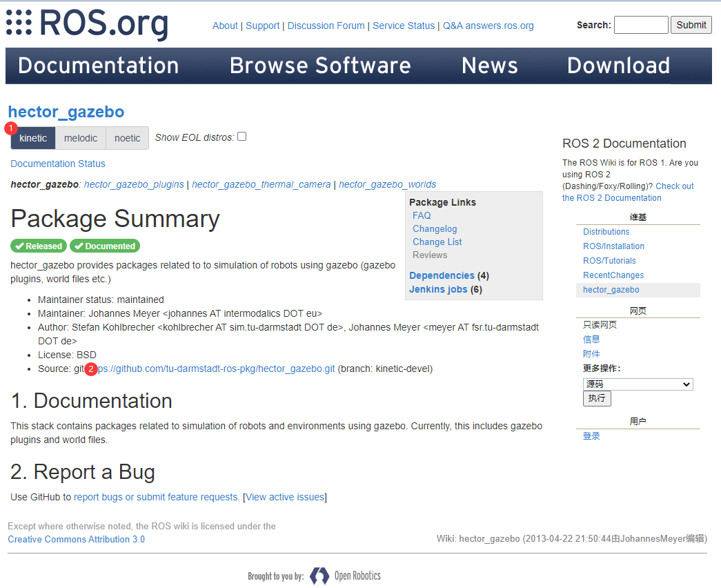Click the ROS.org nine-dot logo icon
Viewport: 721px width, 588px height.
click(18, 23)
